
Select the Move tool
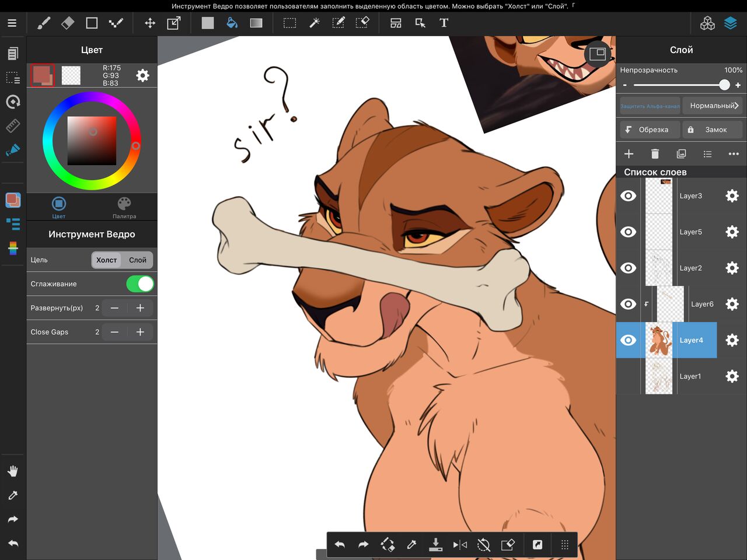pyautogui.click(x=150, y=23)
